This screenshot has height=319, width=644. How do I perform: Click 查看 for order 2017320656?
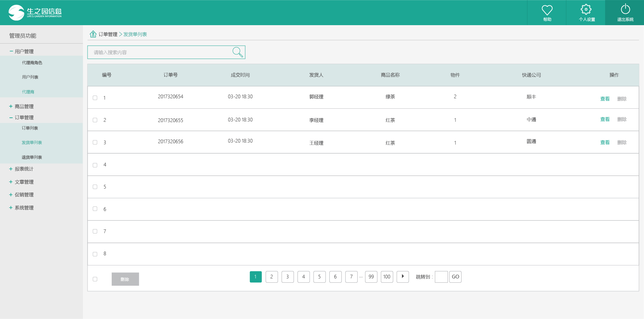tap(605, 143)
